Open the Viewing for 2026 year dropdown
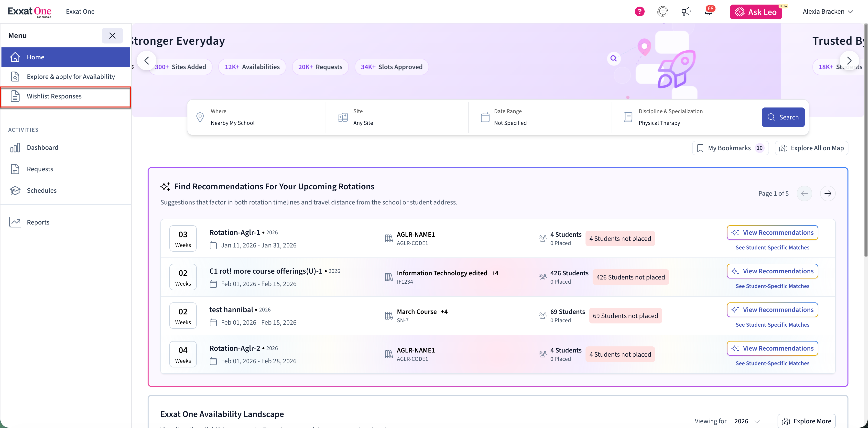This screenshot has width=868, height=428. tap(747, 421)
